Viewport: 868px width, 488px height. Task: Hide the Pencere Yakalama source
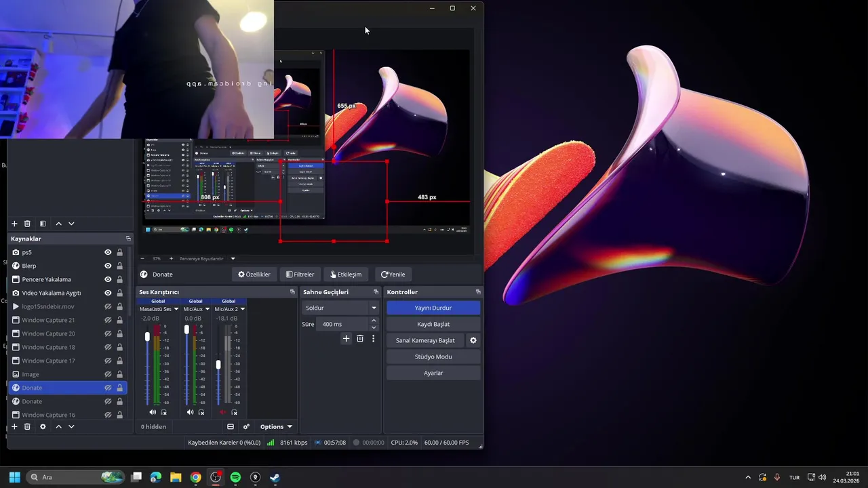click(108, 279)
